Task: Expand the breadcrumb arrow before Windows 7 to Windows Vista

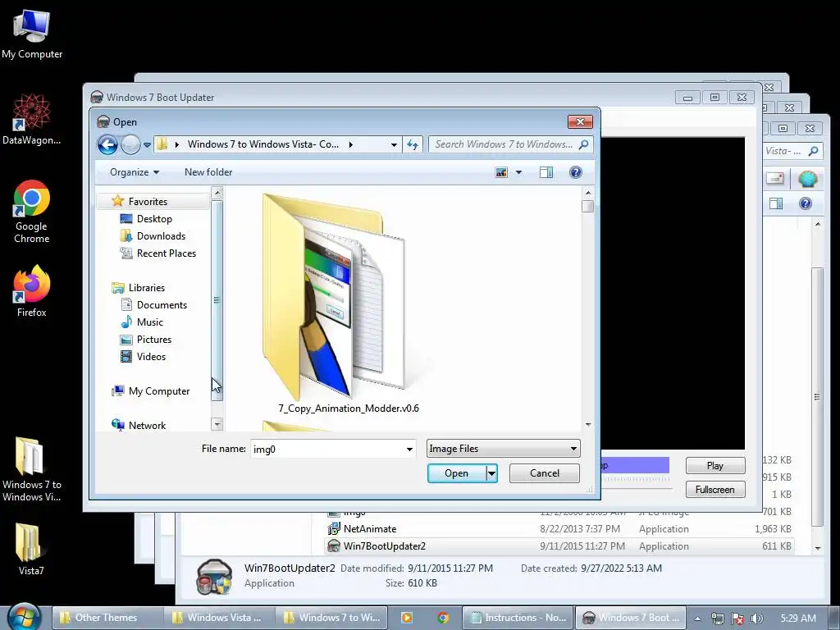Action: point(177,144)
